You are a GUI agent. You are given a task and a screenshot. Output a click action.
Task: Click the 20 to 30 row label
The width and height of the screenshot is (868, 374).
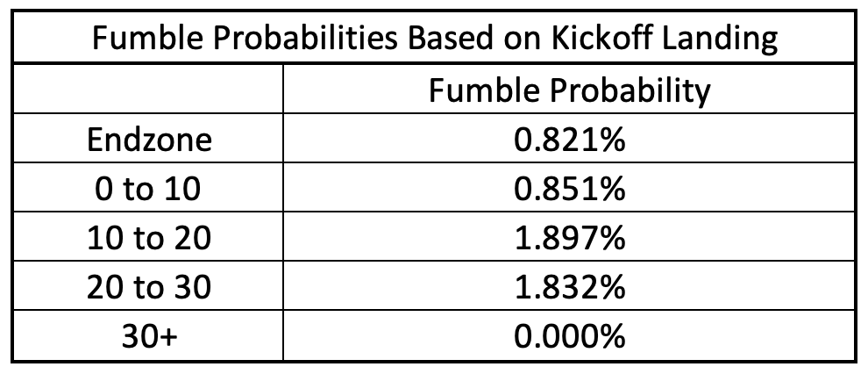[148, 287]
